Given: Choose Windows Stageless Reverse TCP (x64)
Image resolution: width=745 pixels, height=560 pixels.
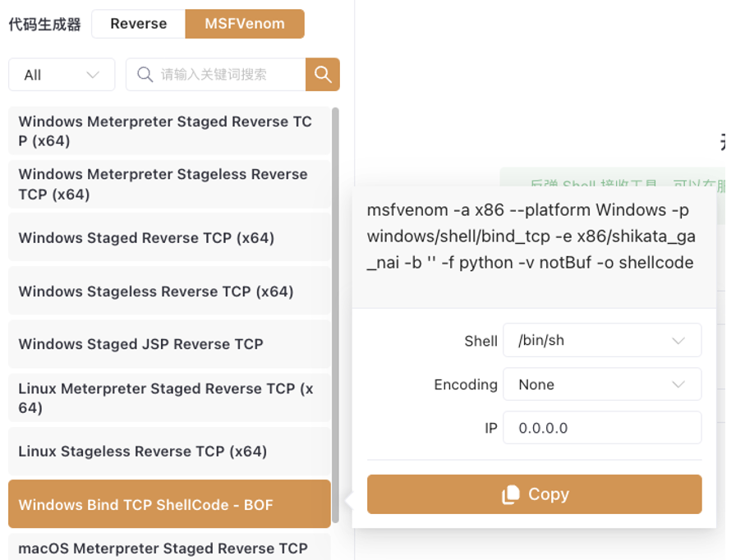Looking at the screenshot, I should coord(170,291).
